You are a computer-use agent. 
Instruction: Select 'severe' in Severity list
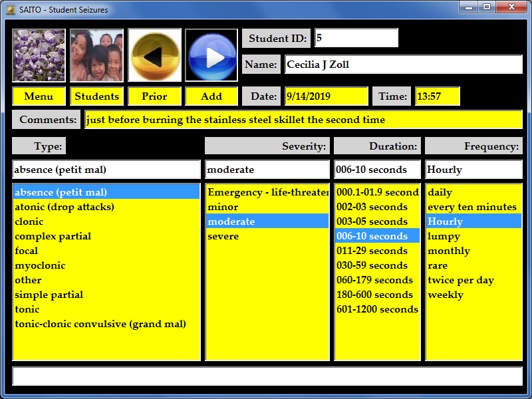223,236
